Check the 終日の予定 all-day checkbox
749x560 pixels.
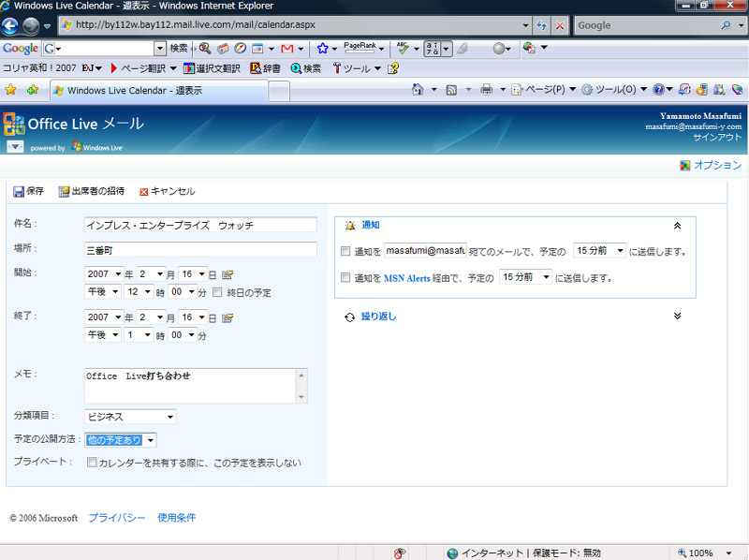[217, 292]
